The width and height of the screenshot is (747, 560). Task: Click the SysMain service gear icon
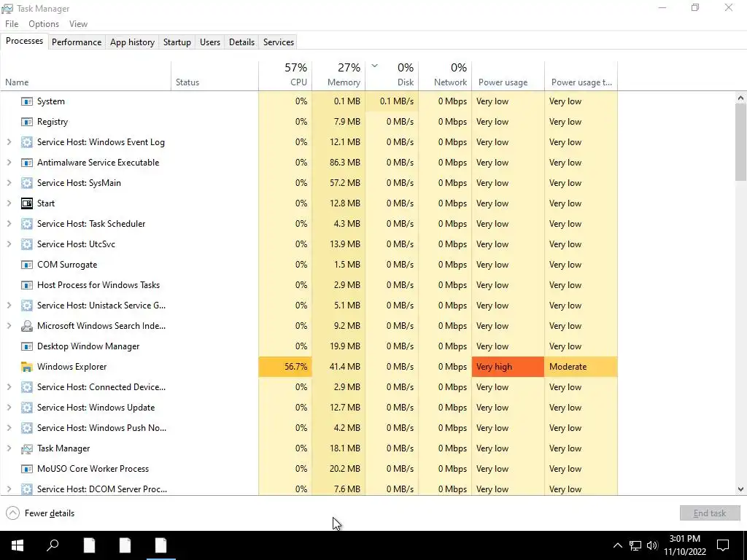coord(27,183)
